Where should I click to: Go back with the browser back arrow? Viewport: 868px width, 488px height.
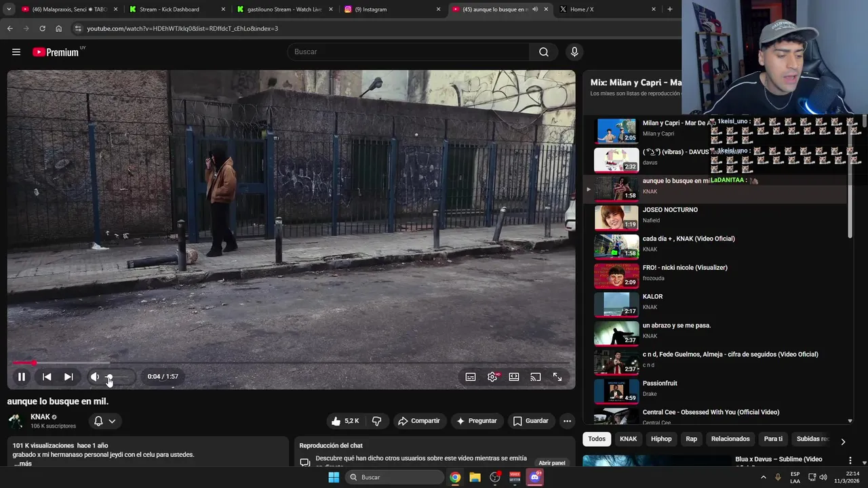10,28
